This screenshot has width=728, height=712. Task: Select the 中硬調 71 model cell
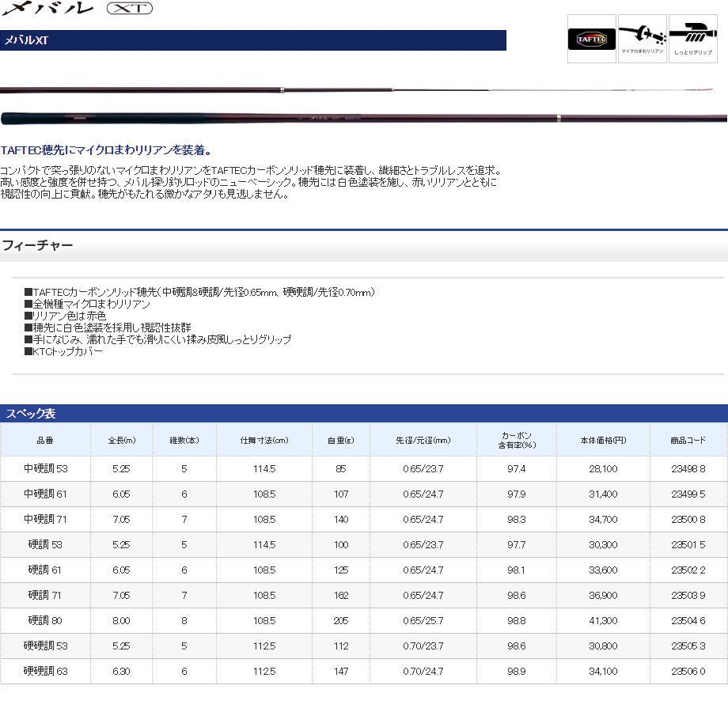[46, 520]
